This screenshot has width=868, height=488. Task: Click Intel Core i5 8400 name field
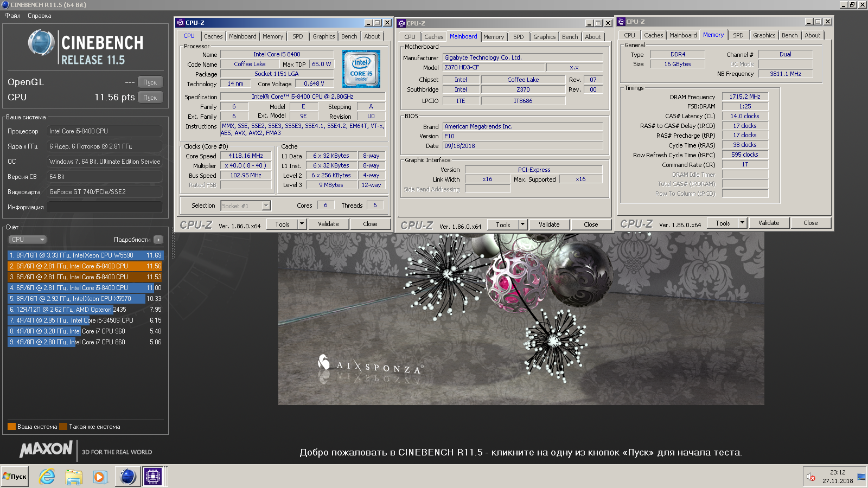click(x=277, y=54)
